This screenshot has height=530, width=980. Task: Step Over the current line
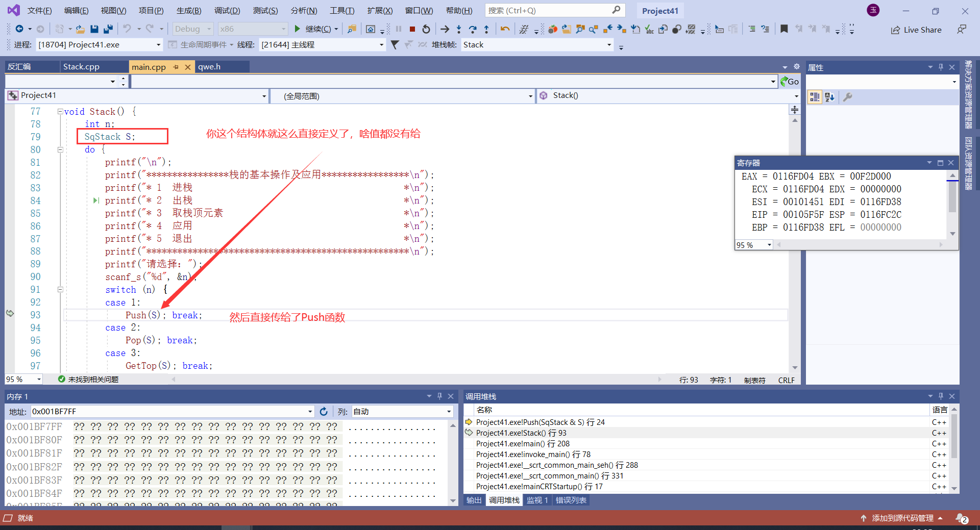click(473, 29)
